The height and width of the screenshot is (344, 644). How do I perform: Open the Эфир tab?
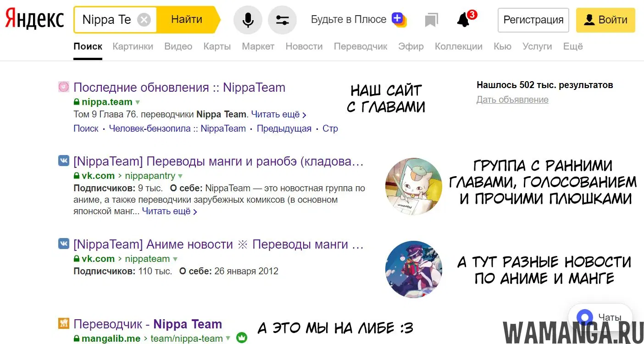click(411, 46)
